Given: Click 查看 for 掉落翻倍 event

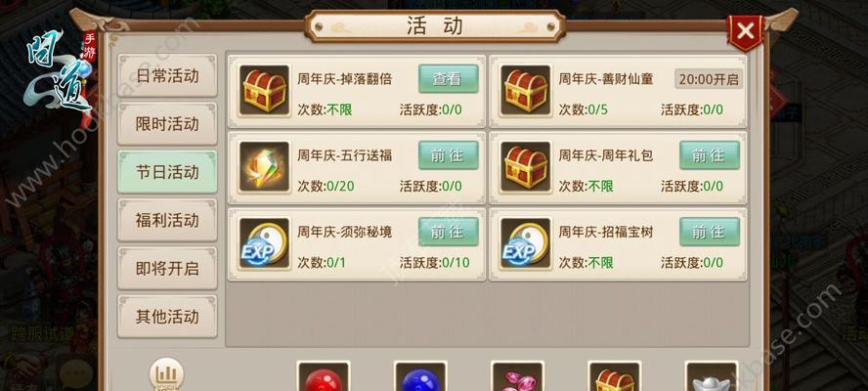Looking at the screenshot, I should (x=449, y=78).
